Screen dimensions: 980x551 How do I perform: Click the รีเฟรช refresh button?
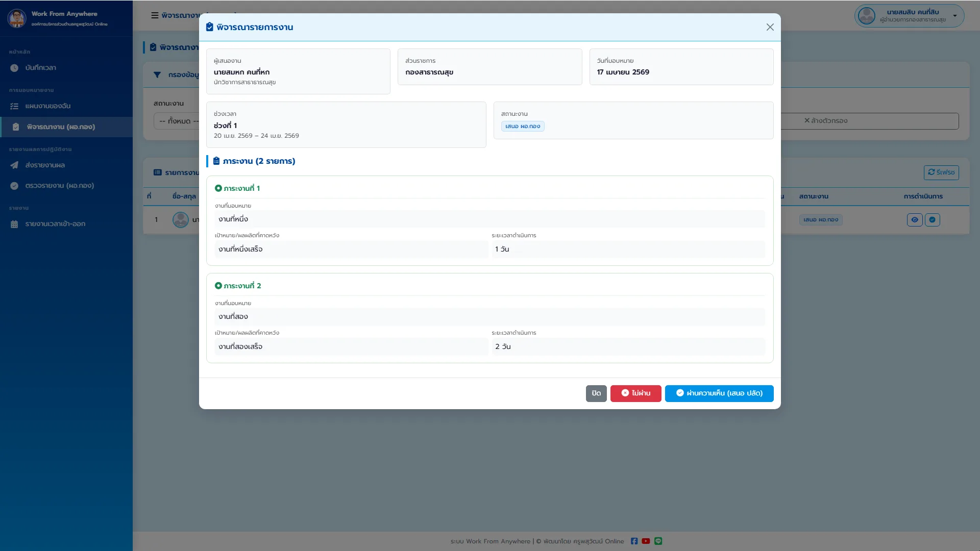941,172
